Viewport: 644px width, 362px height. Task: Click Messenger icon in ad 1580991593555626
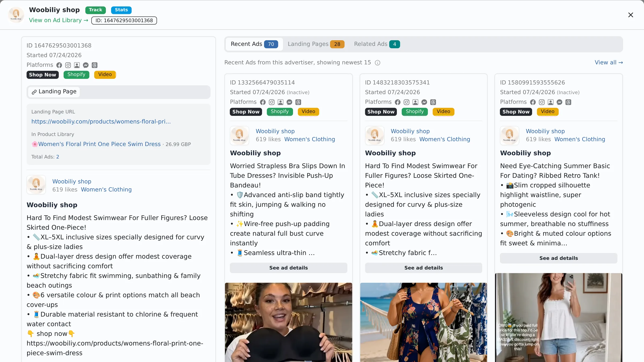tap(559, 102)
